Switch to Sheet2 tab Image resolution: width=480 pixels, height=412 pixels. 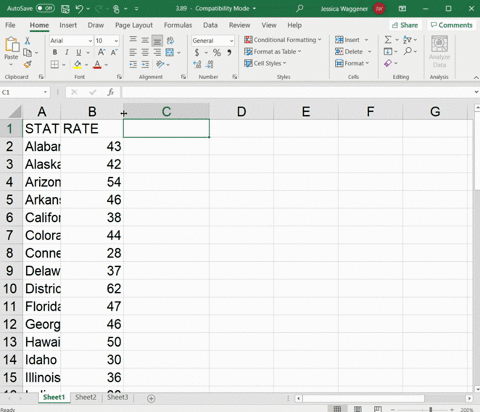[x=86, y=397]
